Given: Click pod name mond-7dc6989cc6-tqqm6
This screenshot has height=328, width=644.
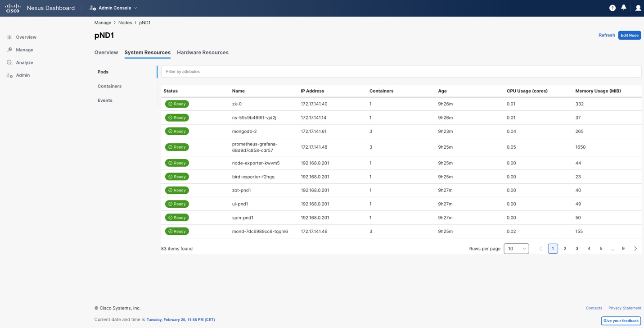Looking at the screenshot, I should tap(260, 232).
